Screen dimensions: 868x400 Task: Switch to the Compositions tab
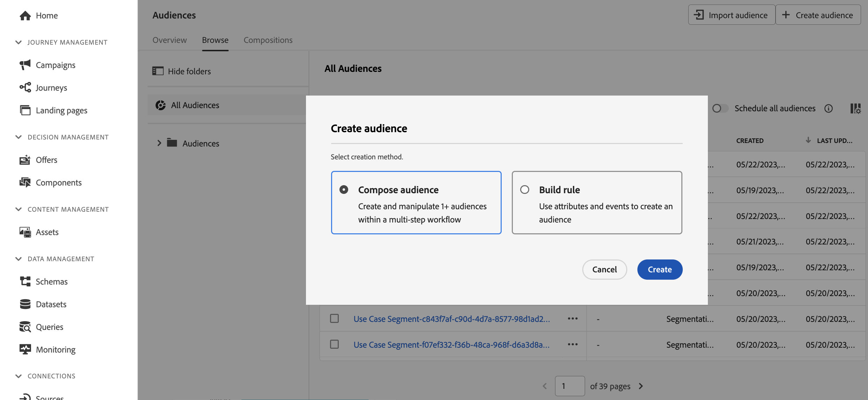coord(268,40)
